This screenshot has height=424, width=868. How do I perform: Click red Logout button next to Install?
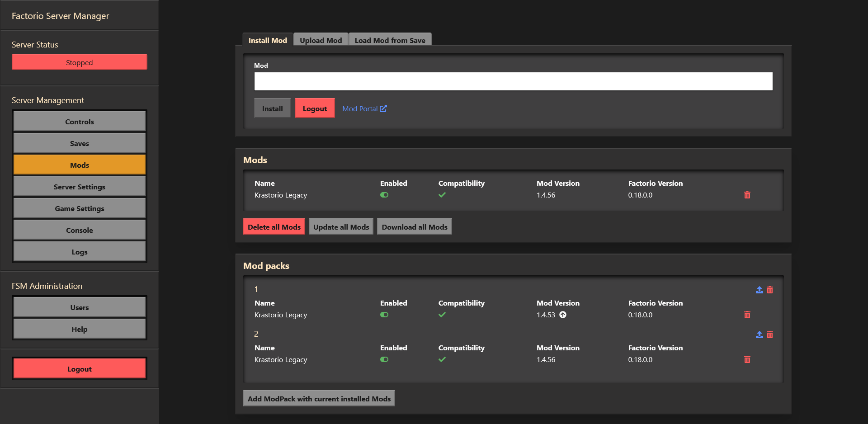[x=315, y=108]
